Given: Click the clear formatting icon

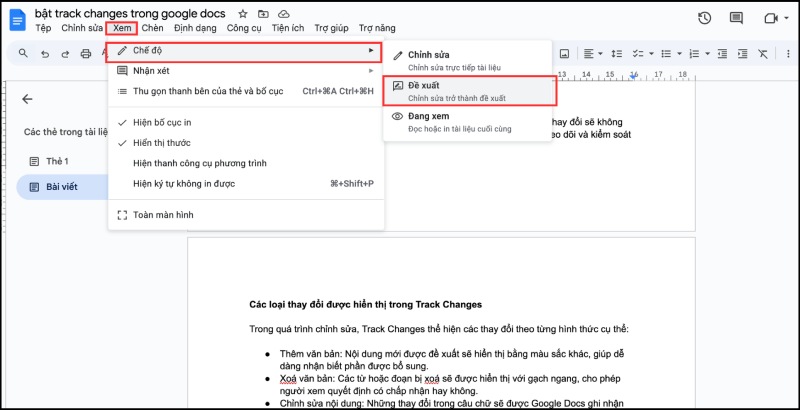Looking at the screenshot, I should [763, 53].
